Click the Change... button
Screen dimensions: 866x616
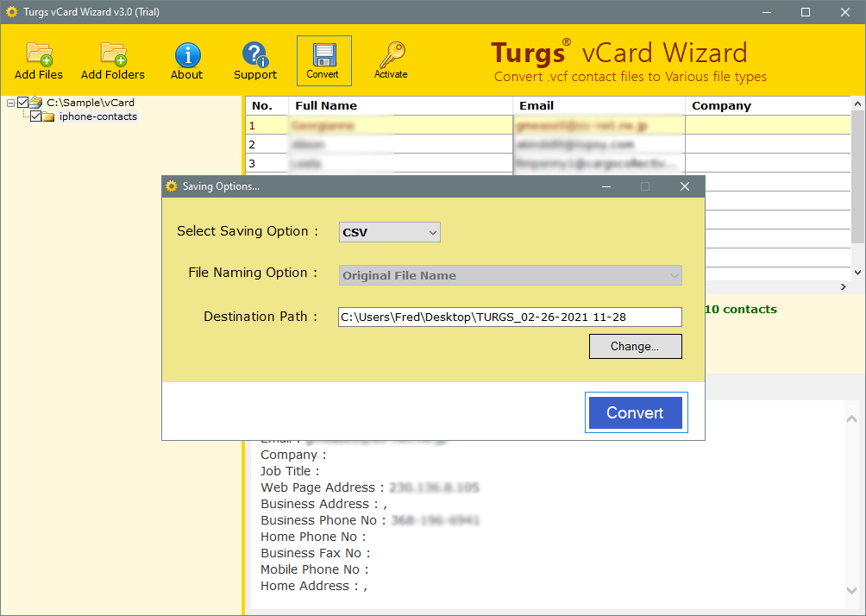(635, 347)
